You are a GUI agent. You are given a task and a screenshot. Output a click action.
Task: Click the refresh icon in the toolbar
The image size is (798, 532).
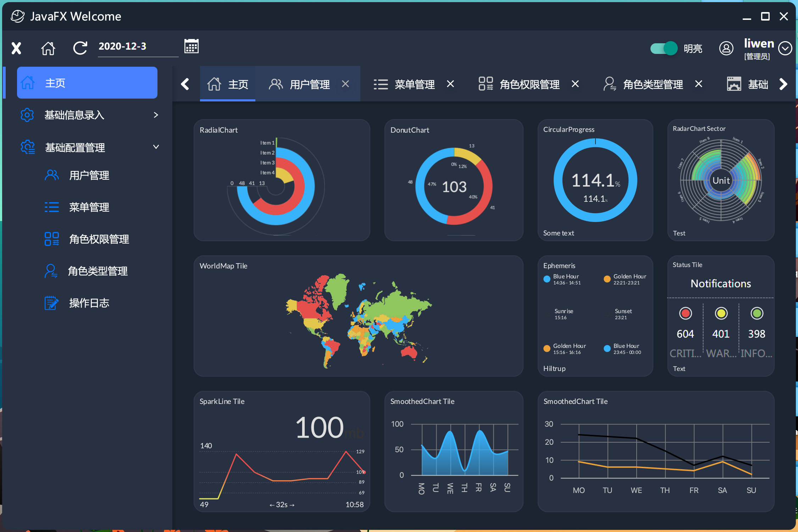[80, 48]
